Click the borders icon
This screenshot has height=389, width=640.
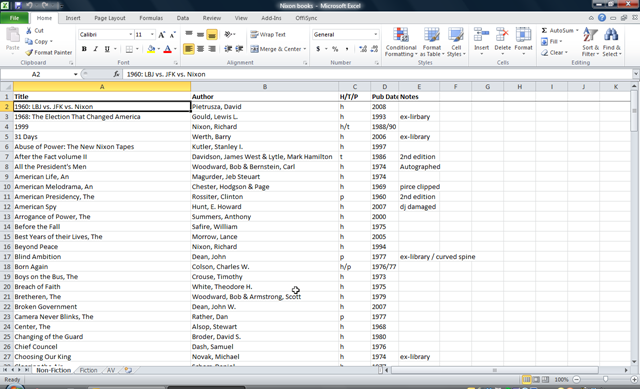pos(129,49)
